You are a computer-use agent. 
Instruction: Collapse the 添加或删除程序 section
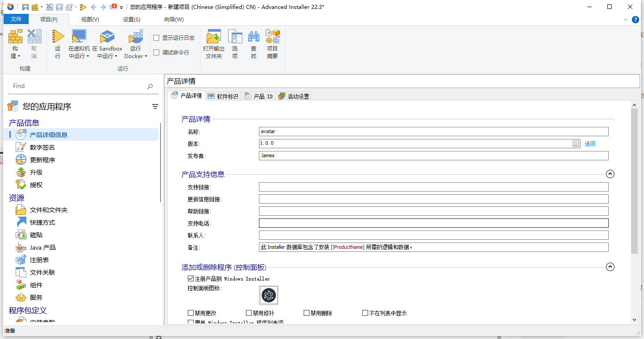[x=610, y=267]
